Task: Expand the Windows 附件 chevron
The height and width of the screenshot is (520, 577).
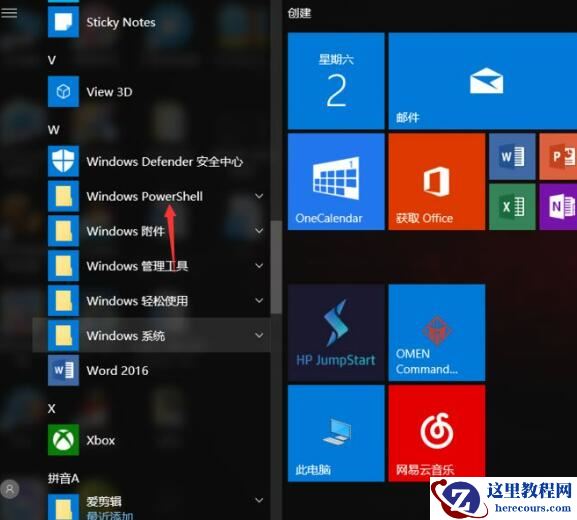Action: coord(259,231)
